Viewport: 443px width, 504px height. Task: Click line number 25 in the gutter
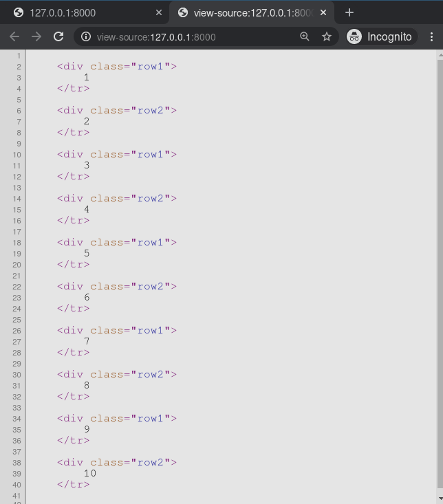coord(17,320)
